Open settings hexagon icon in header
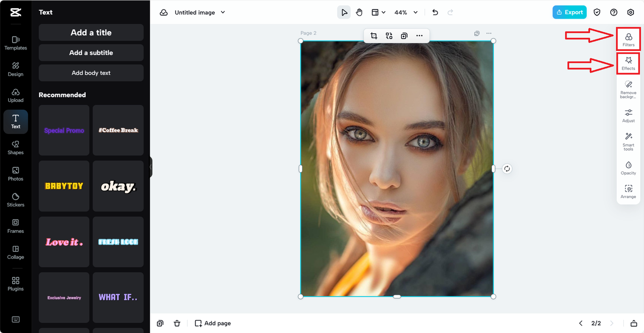The image size is (644, 333). coord(630,13)
